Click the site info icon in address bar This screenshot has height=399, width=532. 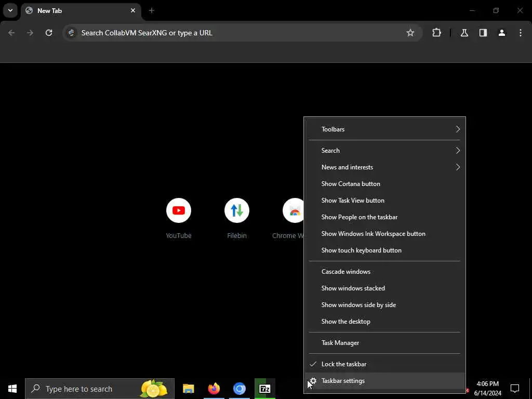(71, 33)
